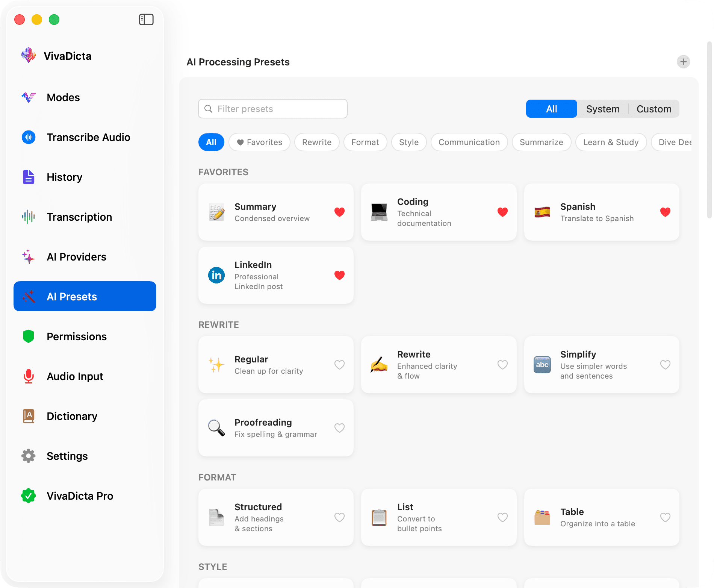Toggle favorite heart on Simplify preset

665,365
